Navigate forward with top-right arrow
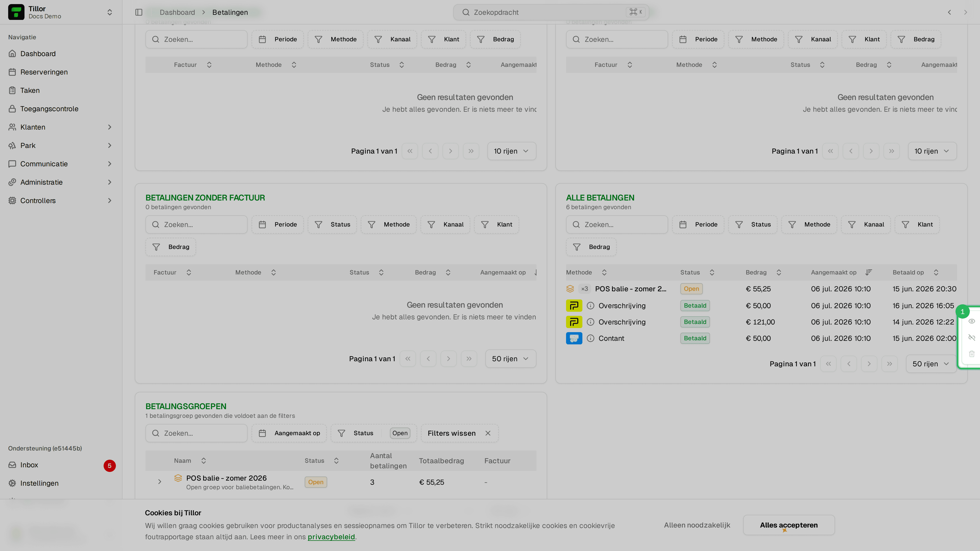980x551 pixels. coord(965,12)
